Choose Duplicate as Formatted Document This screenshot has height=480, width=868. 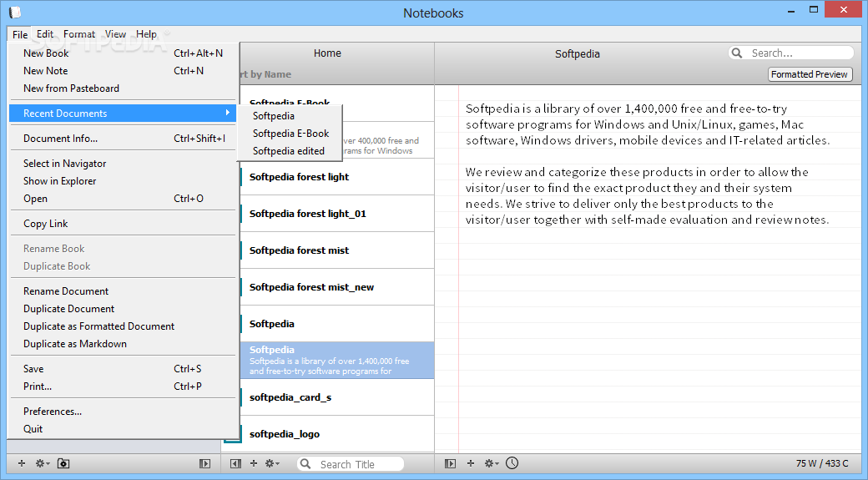tap(124, 326)
